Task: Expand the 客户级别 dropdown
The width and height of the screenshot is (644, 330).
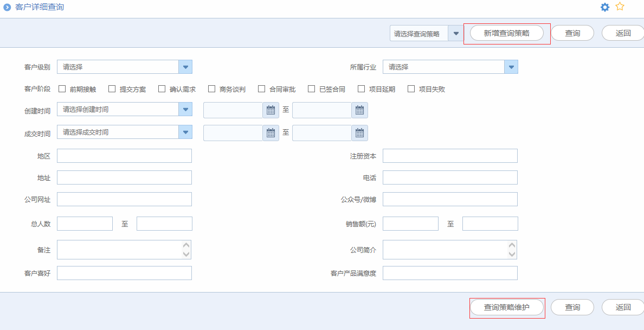Action: click(x=185, y=67)
